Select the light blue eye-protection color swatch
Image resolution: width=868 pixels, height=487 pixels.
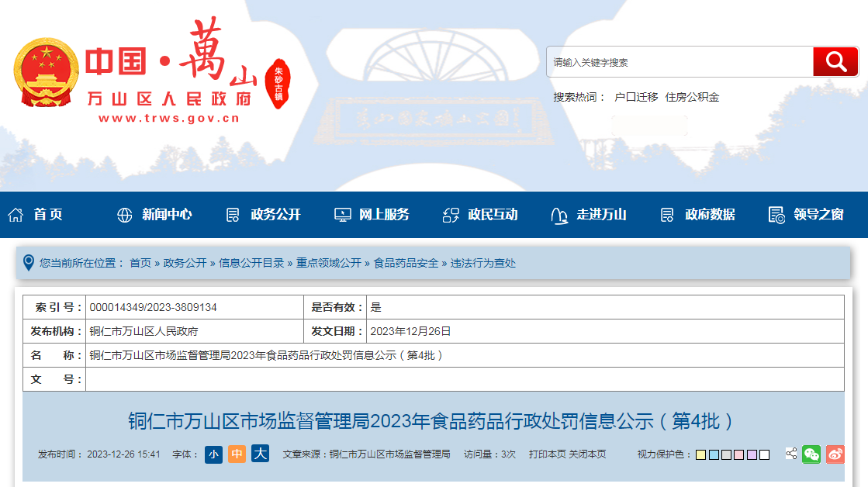714,455
